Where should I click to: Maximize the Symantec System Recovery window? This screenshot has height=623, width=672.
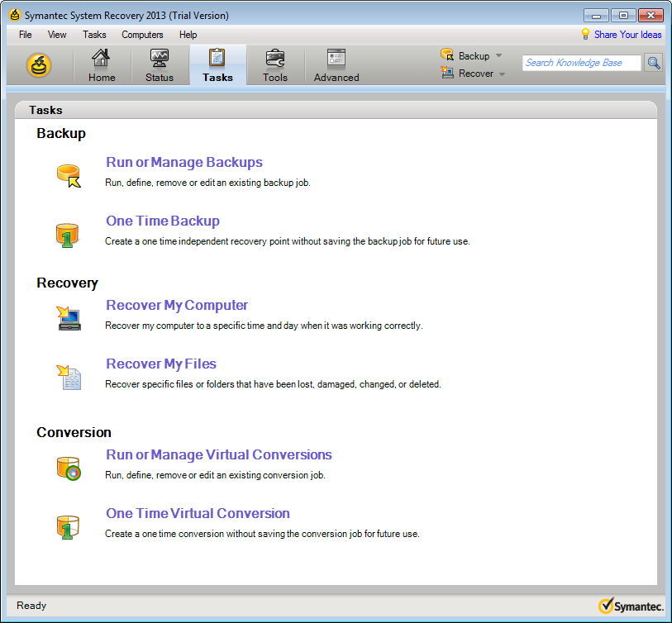(623, 16)
